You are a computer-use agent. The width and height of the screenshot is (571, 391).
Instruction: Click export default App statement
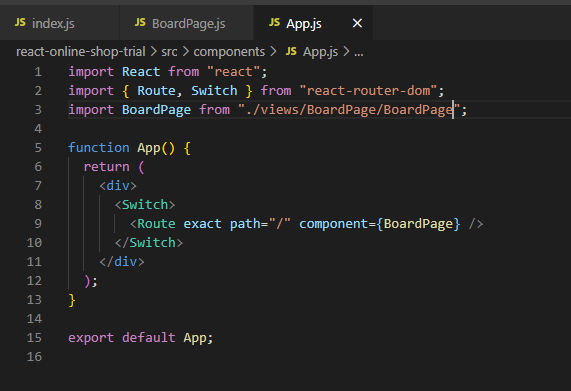coord(140,337)
